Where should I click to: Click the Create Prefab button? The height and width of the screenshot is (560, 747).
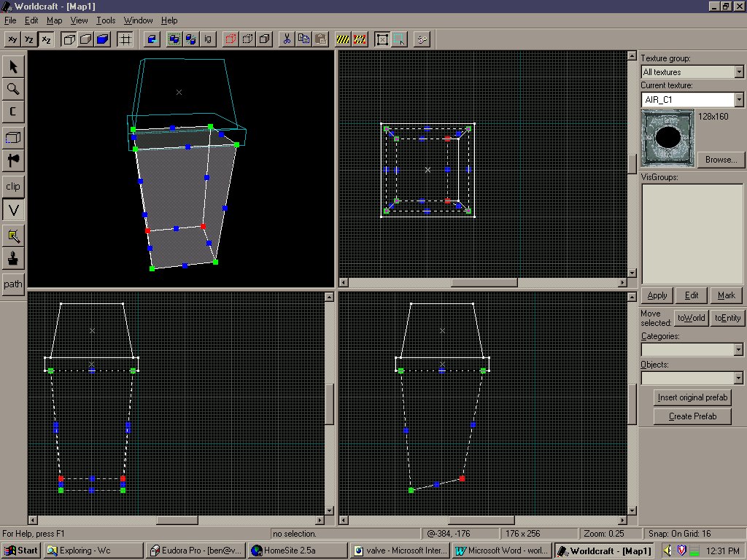pyautogui.click(x=692, y=416)
